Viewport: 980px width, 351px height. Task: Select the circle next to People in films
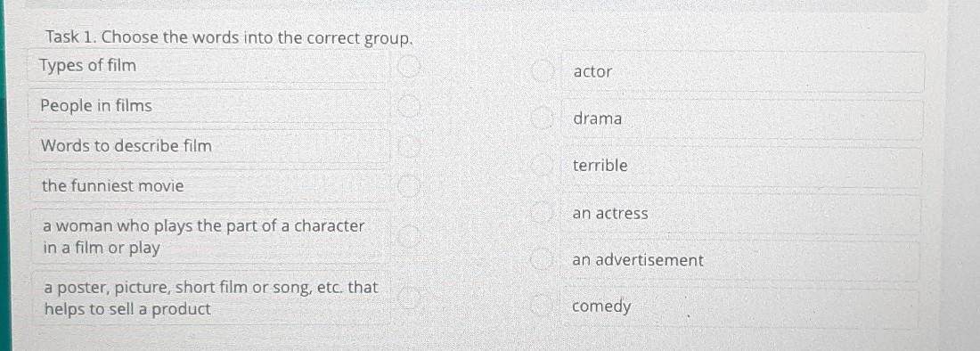tap(408, 107)
